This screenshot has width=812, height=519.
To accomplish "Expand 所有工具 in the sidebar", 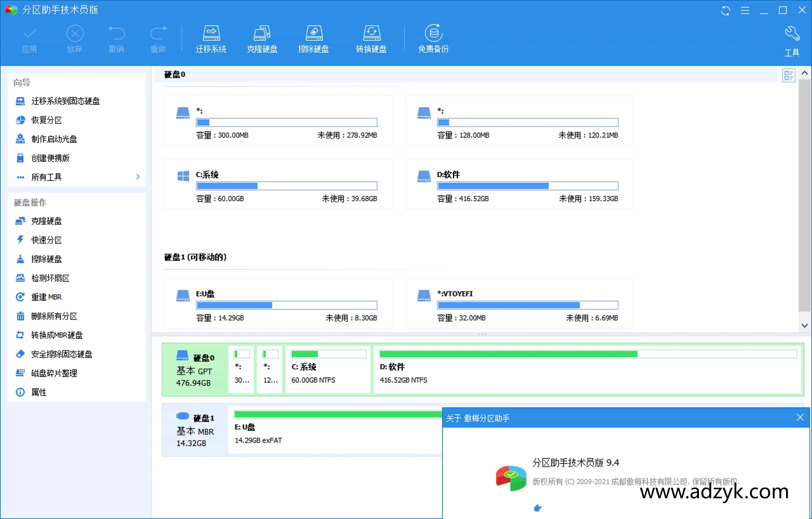I will pyautogui.click(x=47, y=177).
